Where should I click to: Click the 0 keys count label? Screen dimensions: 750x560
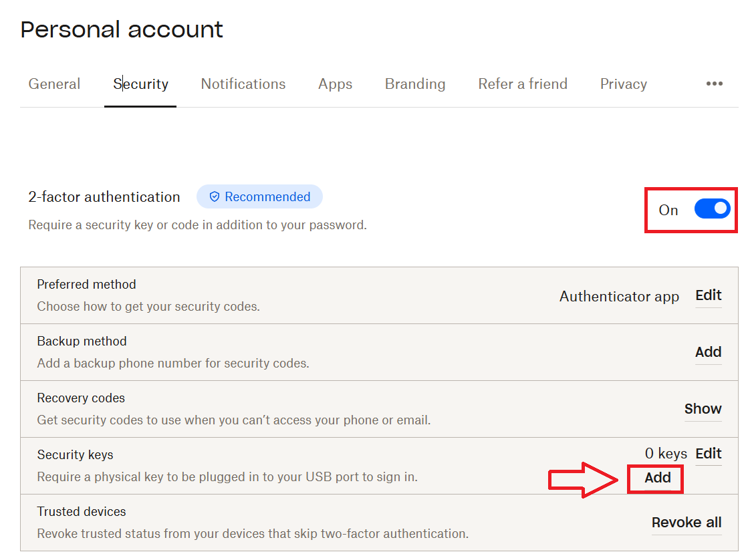click(666, 454)
